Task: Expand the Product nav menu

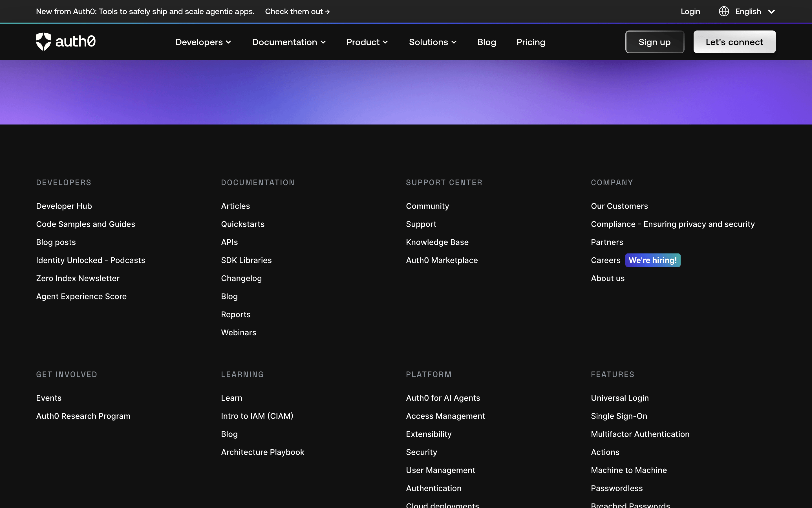Action: pyautogui.click(x=367, y=42)
